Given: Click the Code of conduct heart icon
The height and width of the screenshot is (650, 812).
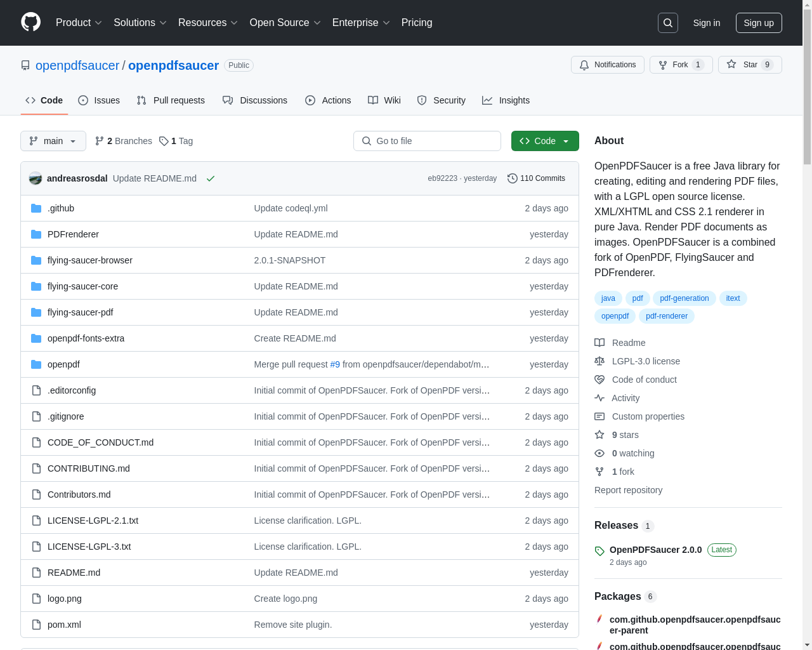Looking at the screenshot, I should coord(599,380).
